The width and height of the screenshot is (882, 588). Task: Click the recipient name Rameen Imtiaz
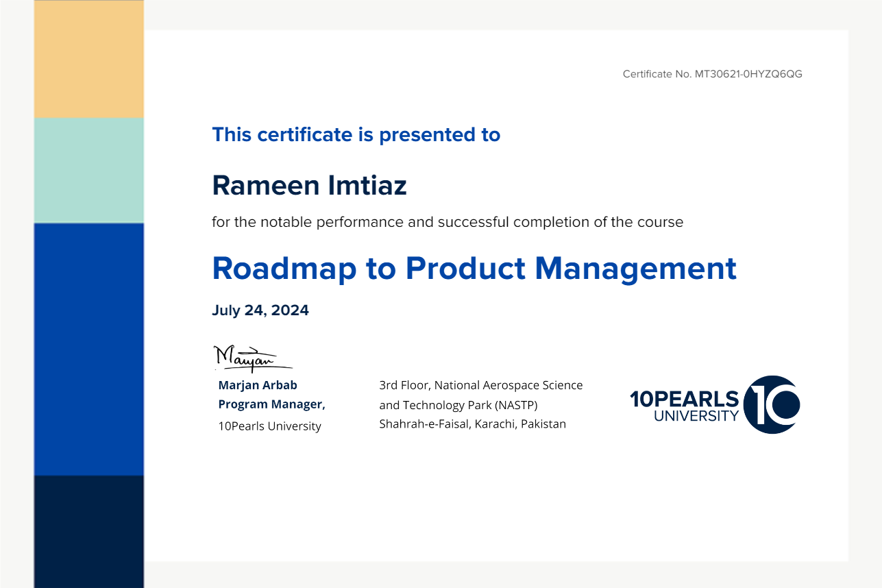pos(309,185)
